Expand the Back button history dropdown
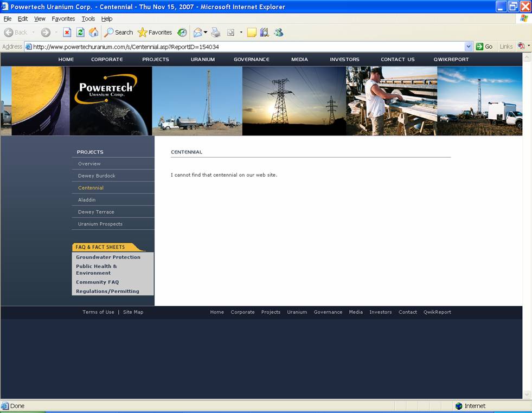This screenshot has width=532, height=413. click(33, 33)
